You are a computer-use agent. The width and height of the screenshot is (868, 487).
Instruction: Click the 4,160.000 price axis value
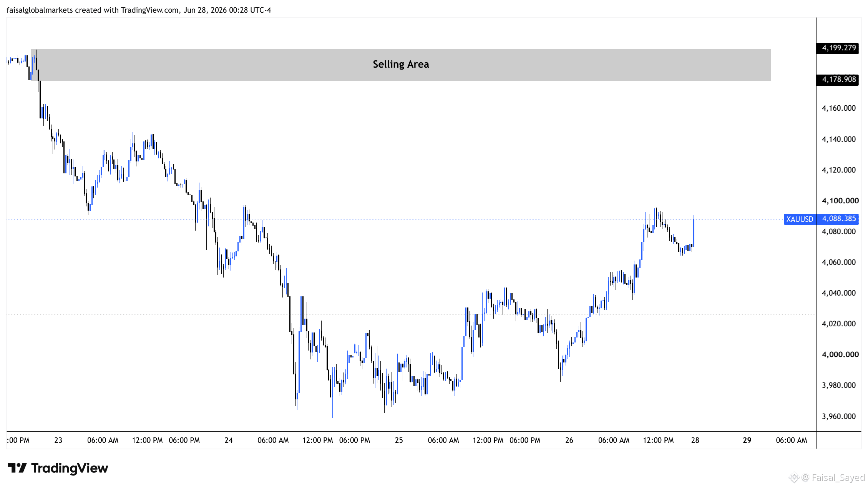[838, 108]
